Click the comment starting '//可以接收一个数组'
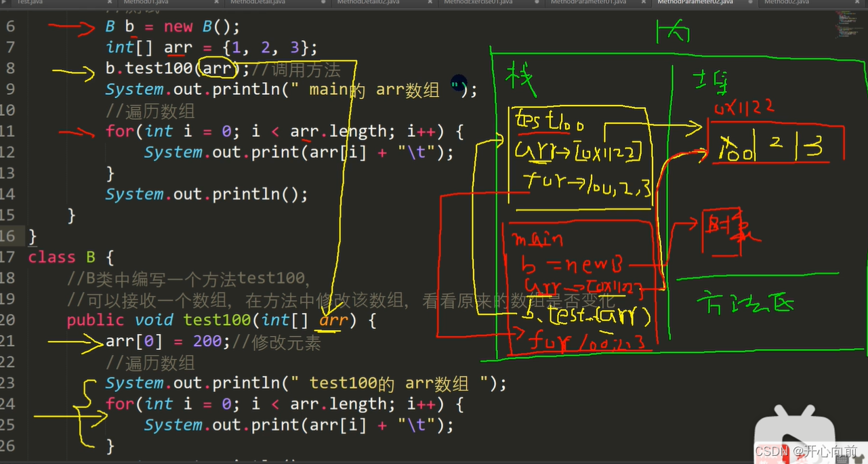The width and height of the screenshot is (868, 464). click(x=341, y=299)
